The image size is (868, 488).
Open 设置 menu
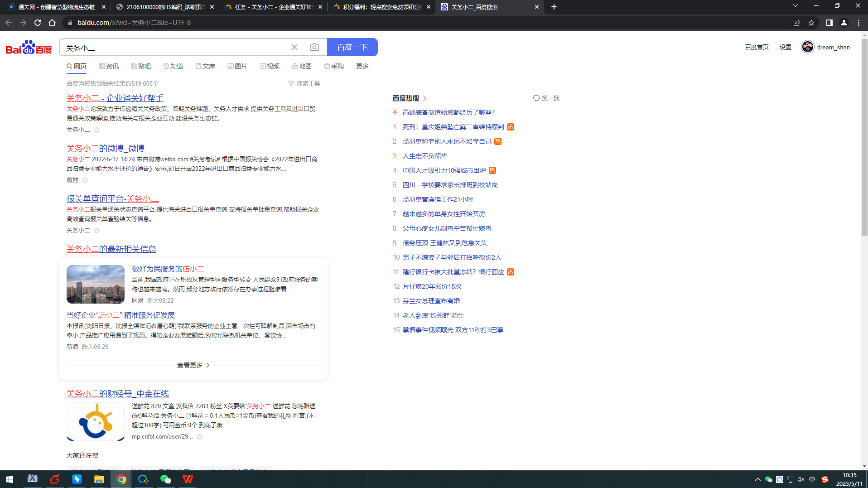click(x=785, y=47)
